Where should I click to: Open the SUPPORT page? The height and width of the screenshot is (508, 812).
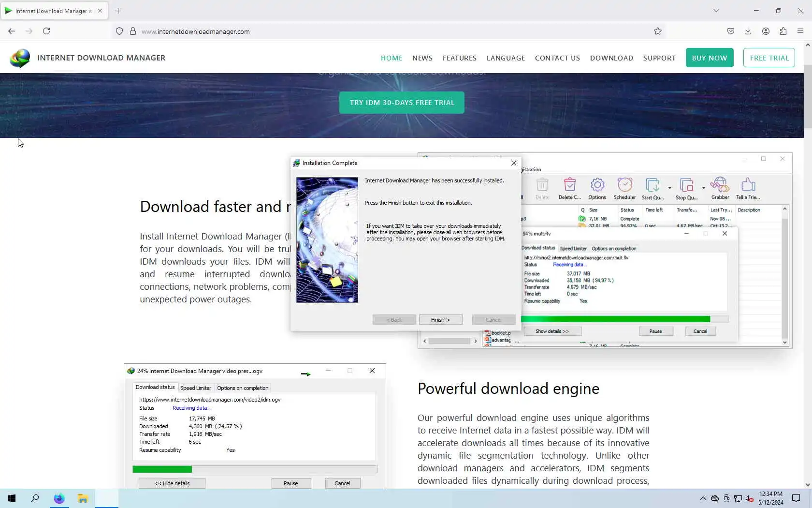[659, 58]
